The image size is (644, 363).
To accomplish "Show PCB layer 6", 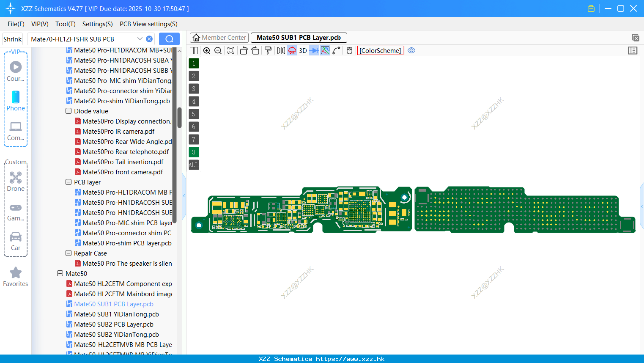I will tap(194, 127).
